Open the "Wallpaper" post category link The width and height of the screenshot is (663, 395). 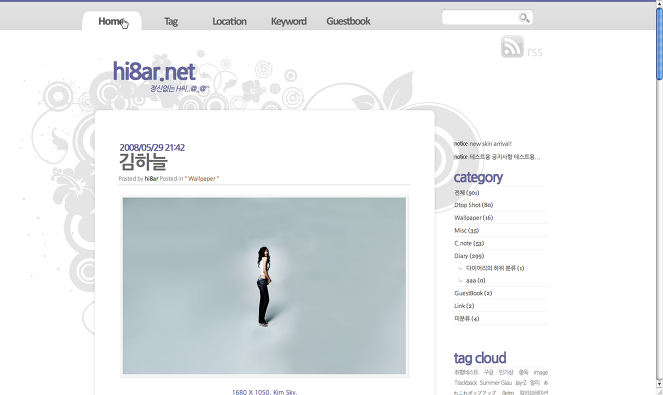point(202,178)
